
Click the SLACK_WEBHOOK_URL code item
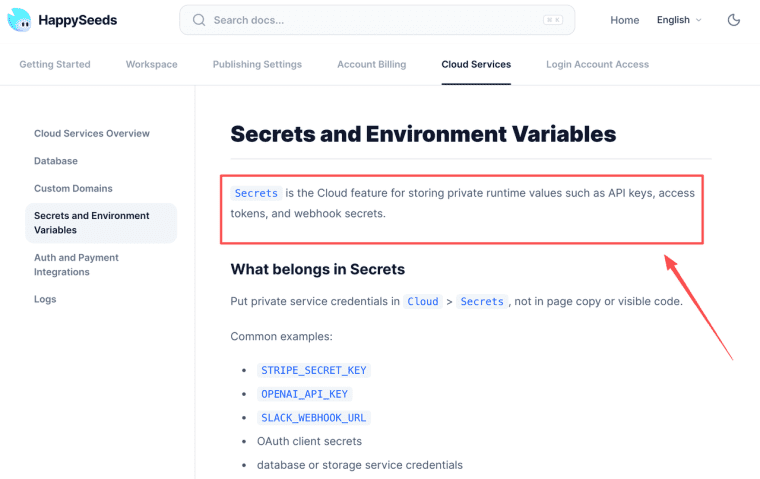pos(314,418)
